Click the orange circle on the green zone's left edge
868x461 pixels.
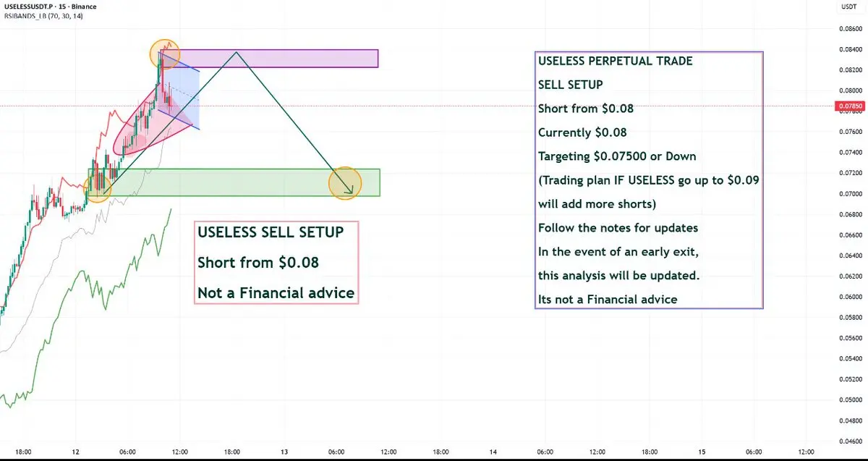[98, 189]
